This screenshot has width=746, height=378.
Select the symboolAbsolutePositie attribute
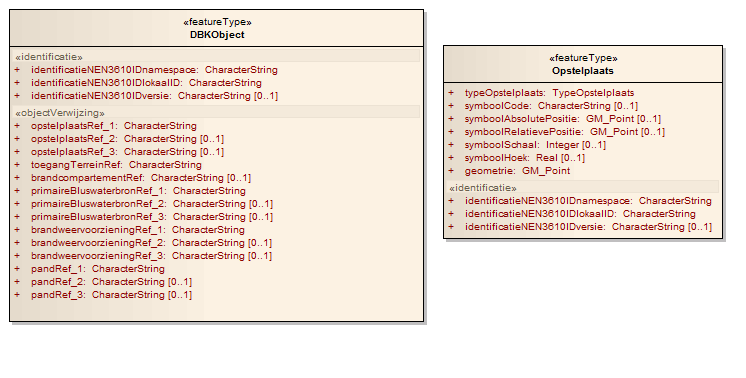tap(563, 119)
